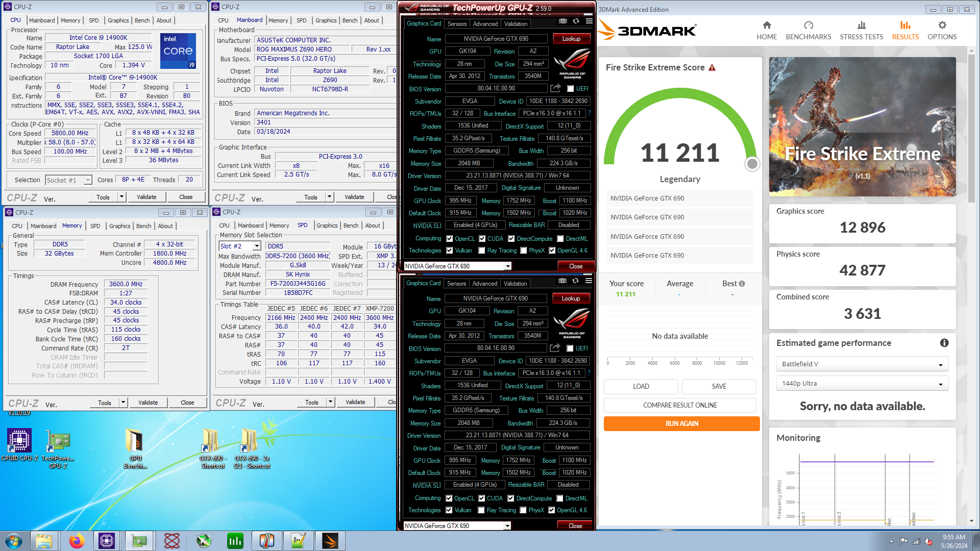Refresh data in the lower GPU-Z window
The image size is (980, 551).
(575, 281)
